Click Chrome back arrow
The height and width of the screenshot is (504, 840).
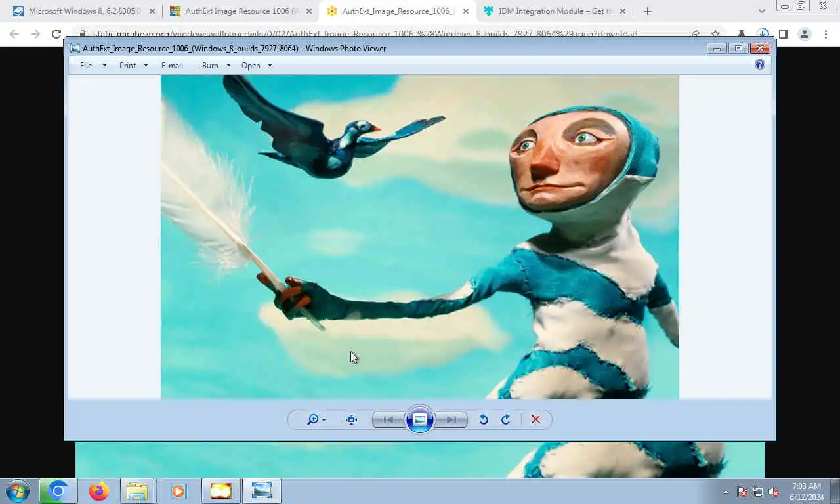14,34
